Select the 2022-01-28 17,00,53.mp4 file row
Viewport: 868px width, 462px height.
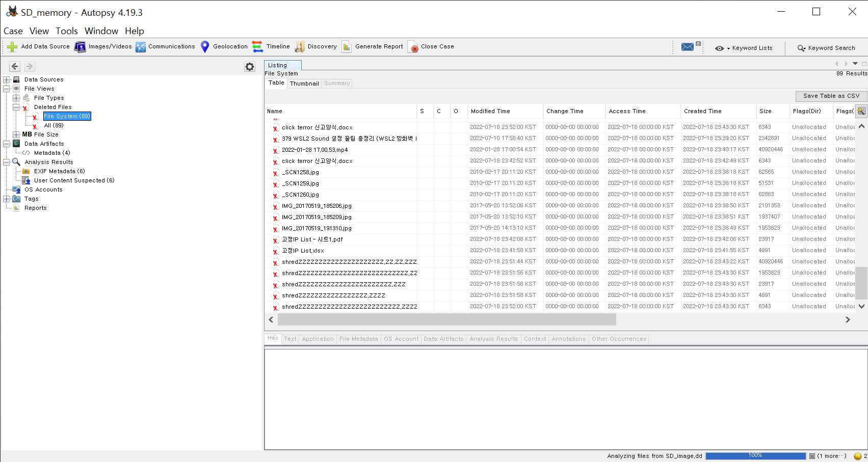[x=559, y=150]
